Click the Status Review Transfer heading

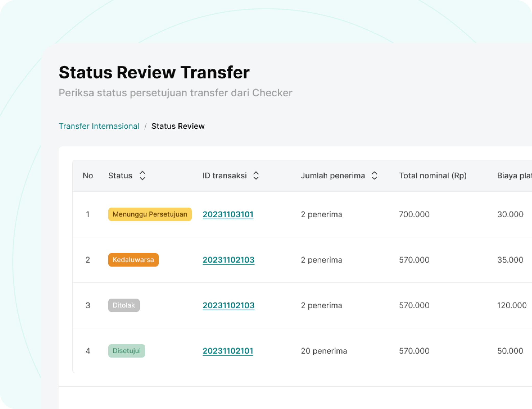(154, 72)
